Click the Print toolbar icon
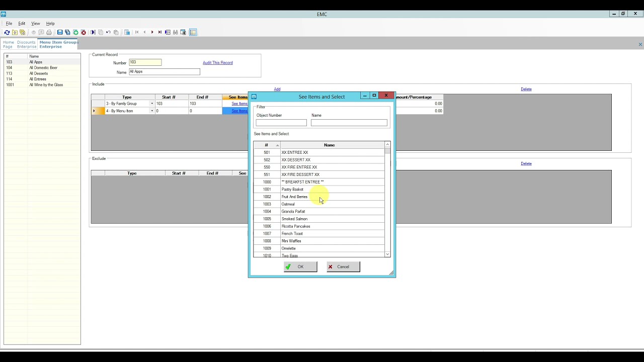This screenshot has width=644, height=362. tap(49, 32)
